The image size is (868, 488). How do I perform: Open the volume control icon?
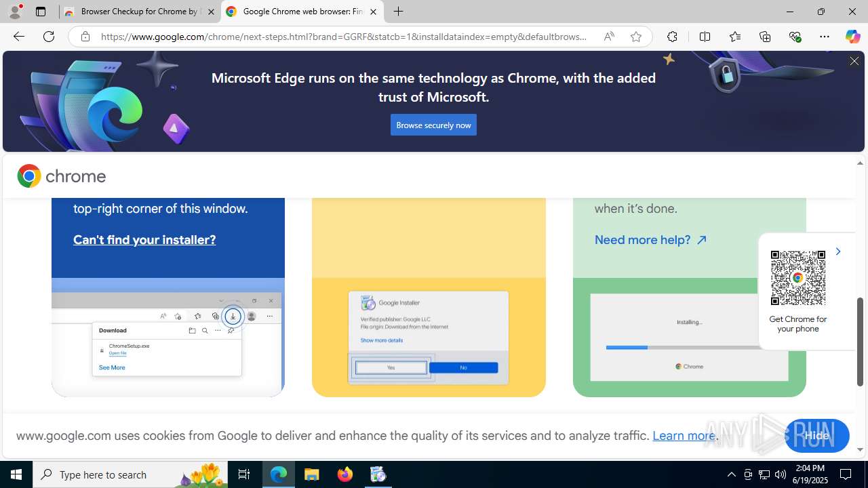[x=781, y=474]
